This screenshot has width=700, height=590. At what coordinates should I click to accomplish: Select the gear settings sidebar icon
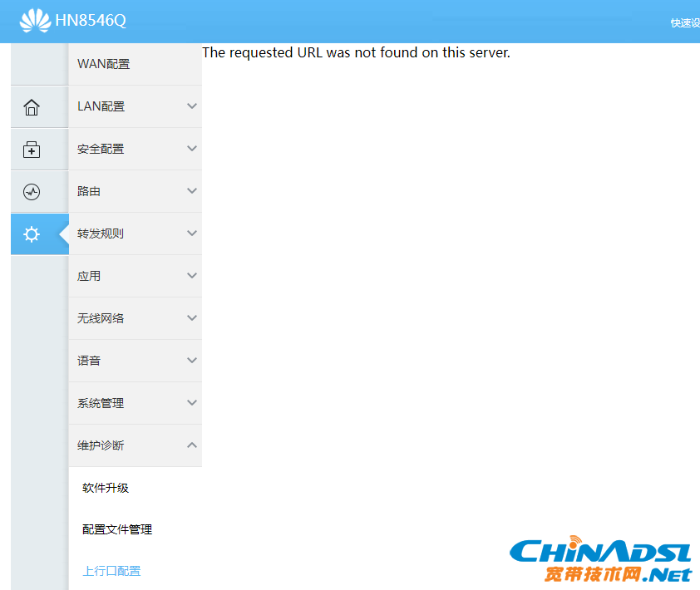[32, 234]
